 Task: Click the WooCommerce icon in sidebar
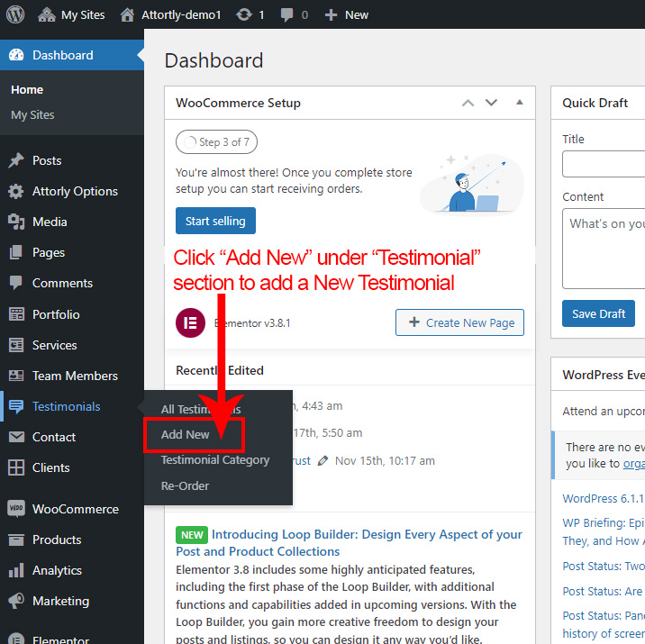click(x=16, y=509)
